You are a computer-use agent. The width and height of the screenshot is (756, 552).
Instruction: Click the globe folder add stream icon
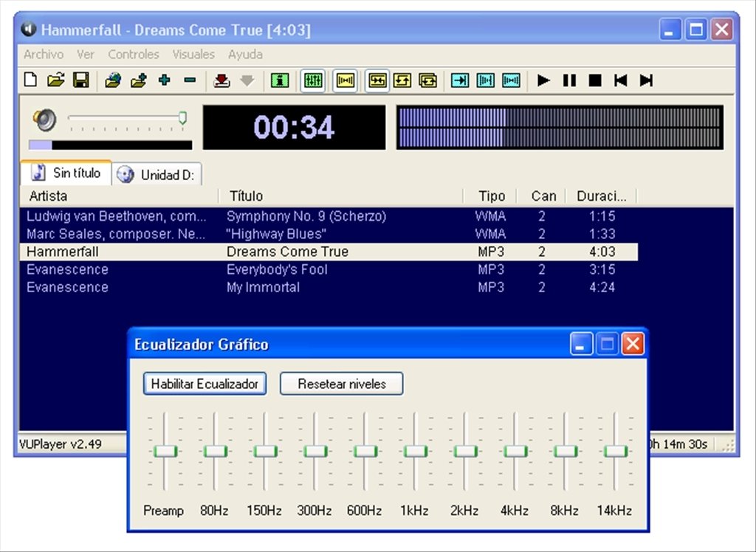coord(113,80)
